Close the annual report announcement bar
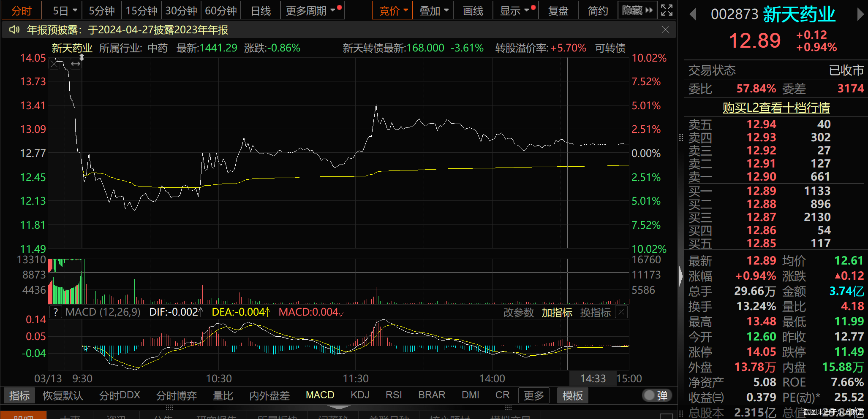Image resolution: width=868 pixels, height=419 pixels. pyautogui.click(x=666, y=30)
